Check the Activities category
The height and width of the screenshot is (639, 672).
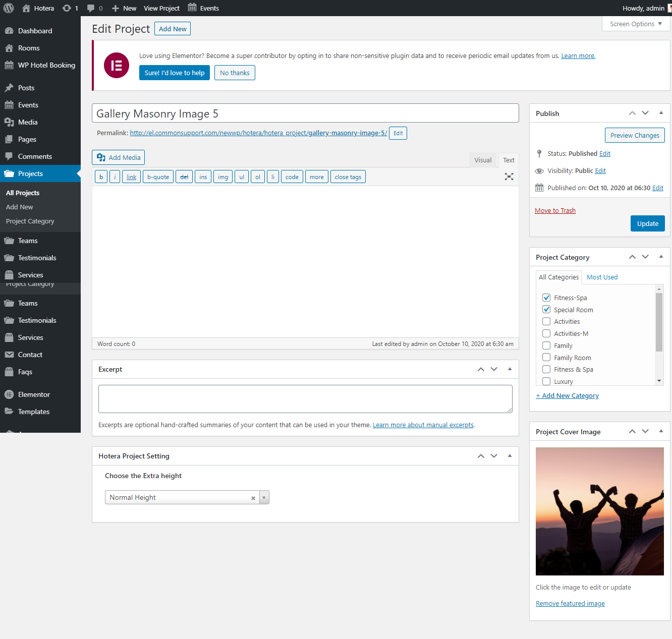(546, 321)
